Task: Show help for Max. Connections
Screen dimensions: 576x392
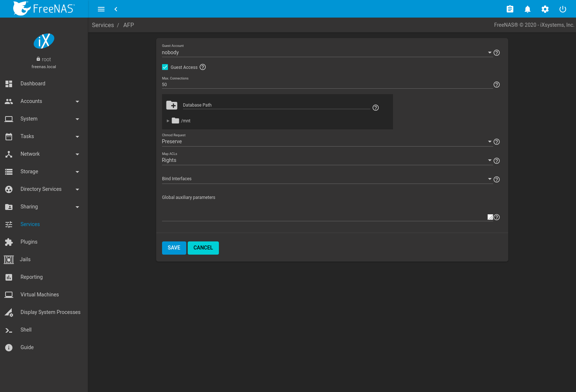Action: tap(496, 85)
